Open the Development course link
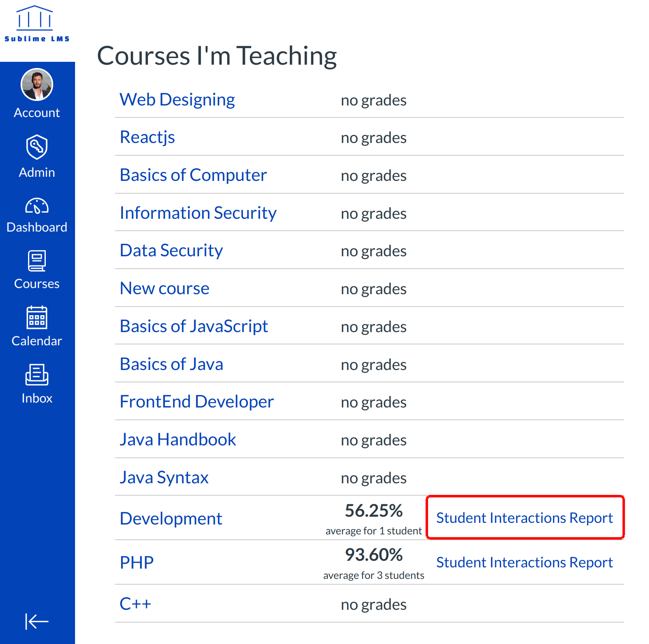Screen dimensions: 649x644 (x=171, y=519)
